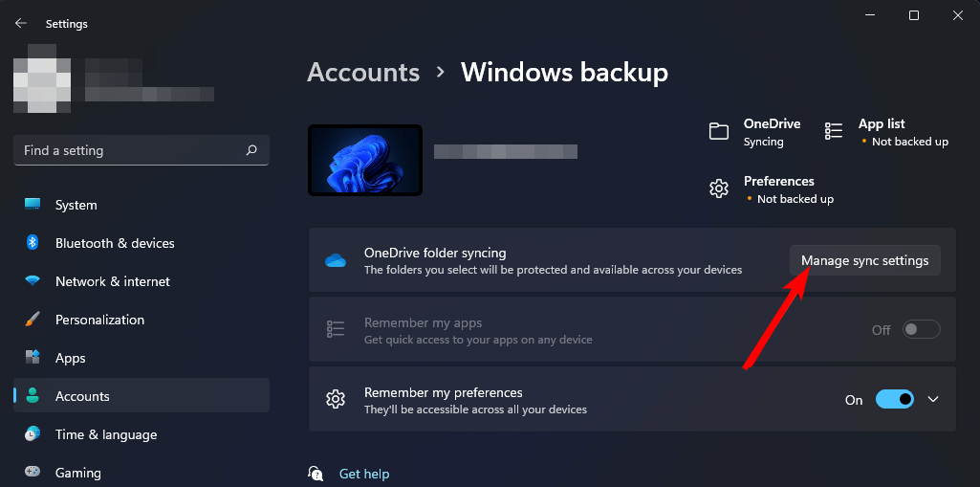Expand Remember my preferences chevron

click(933, 399)
